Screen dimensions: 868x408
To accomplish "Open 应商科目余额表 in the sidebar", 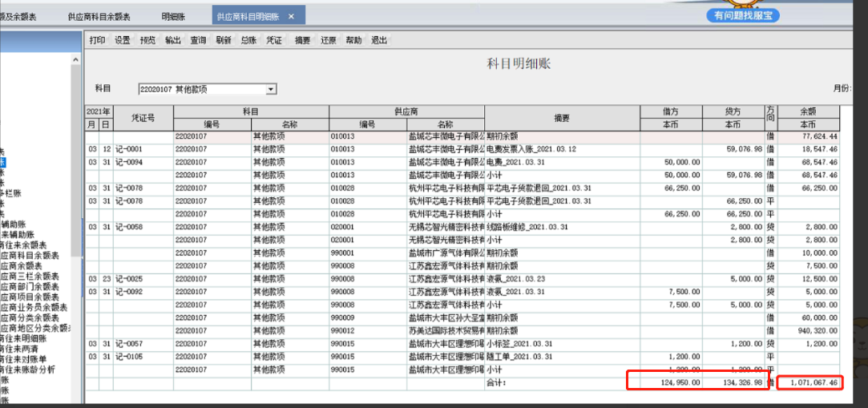I will (x=30, y=256).
